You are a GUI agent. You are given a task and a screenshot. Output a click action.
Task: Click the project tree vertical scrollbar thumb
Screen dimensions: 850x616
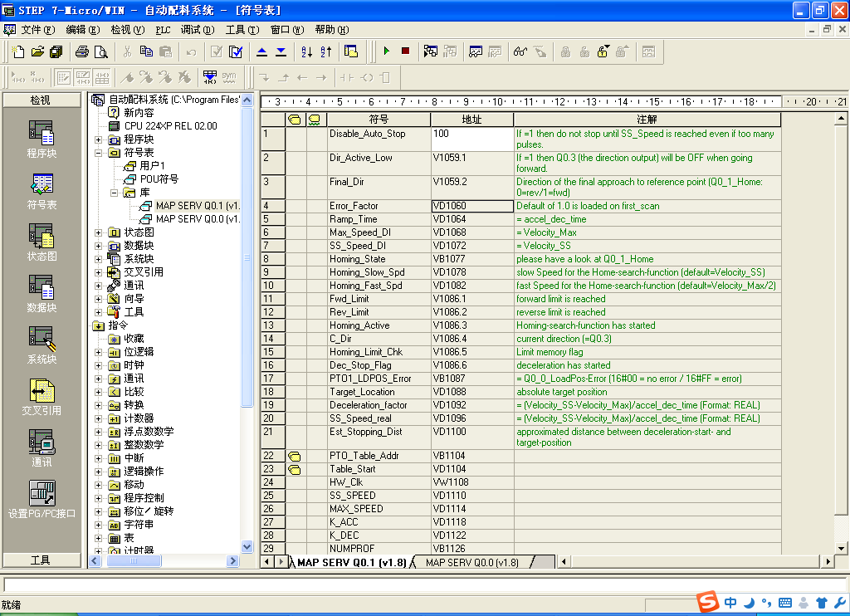tap(247, 257)
